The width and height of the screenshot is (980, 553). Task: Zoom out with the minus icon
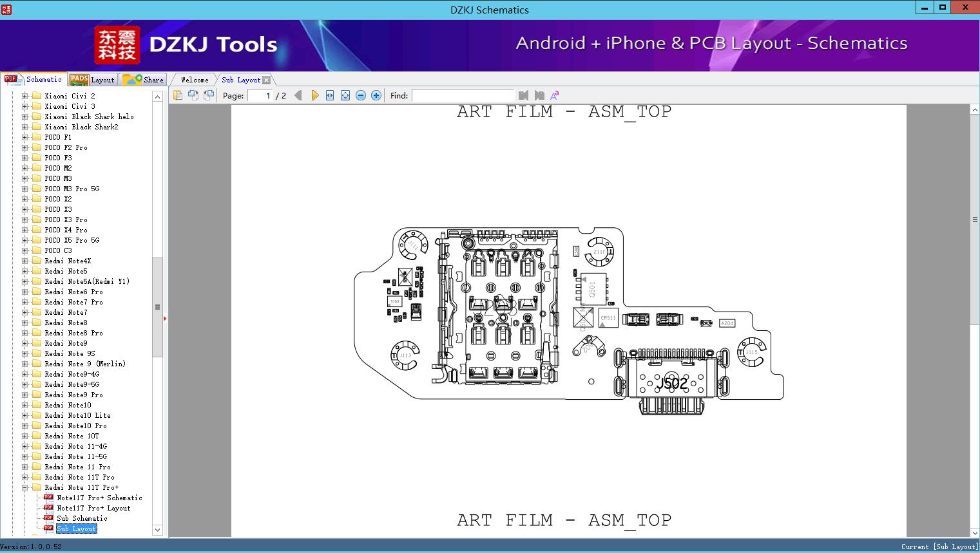pos(361,95)
